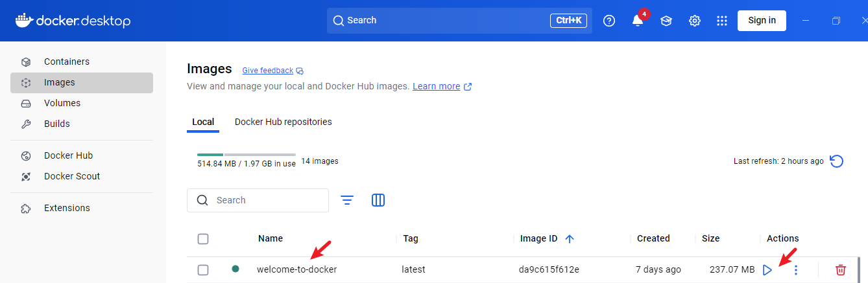
Task: Click the external link icon after Learn more
Action: (x=468, y=86)
